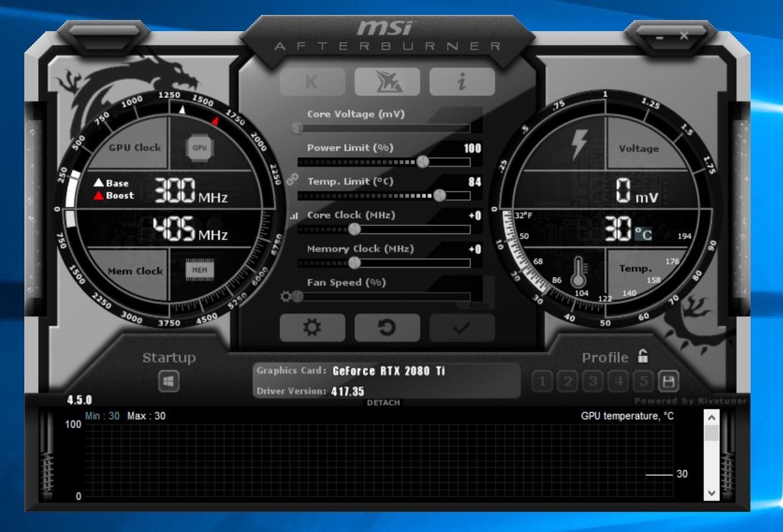Image resolution: width=783 pixels, height=532 pixels.
Task: Select profile slot 5
Action: click(643, 381)
